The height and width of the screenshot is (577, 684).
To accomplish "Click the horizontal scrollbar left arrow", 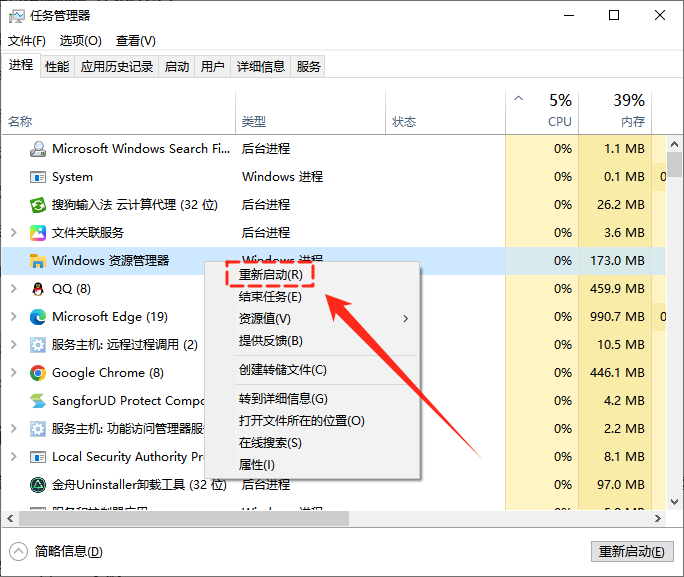I will tap(10, 519).
